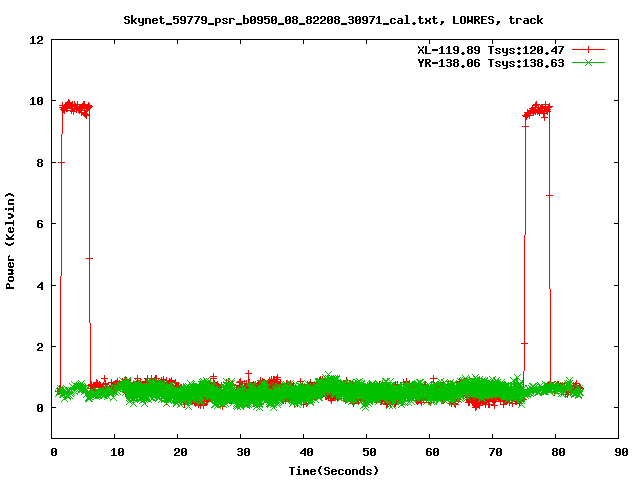Viewport: 640px width, 480px height.
Task: Click the red line sample in the legend
Action: point(588,50)
